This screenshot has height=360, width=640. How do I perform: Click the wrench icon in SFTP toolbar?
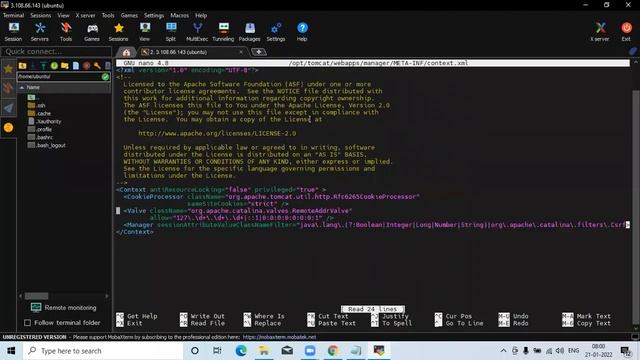tap(97, 65)
